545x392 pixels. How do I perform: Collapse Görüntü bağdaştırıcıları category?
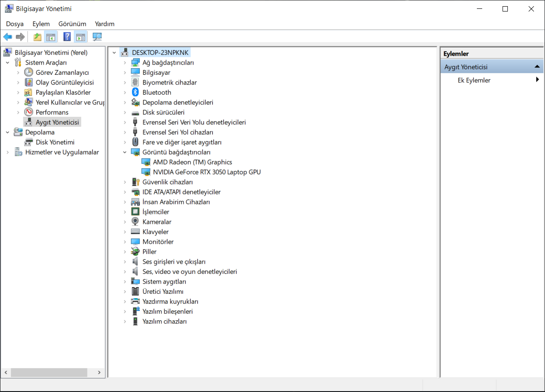(125, 152)
